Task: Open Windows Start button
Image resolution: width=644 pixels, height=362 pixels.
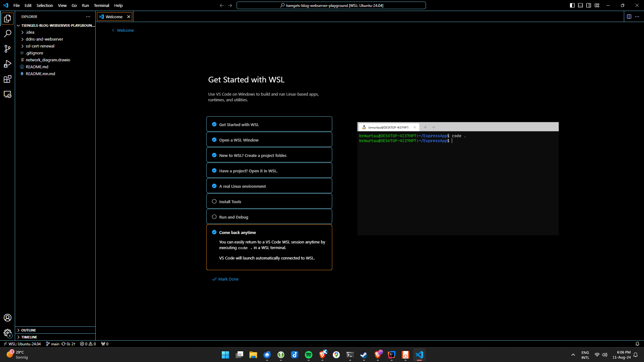Action: [226, 355]
